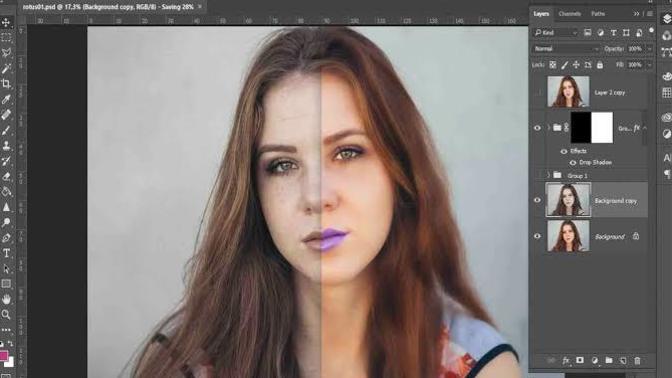Click the magenta foreground color swatch

[x=3, y=355]
